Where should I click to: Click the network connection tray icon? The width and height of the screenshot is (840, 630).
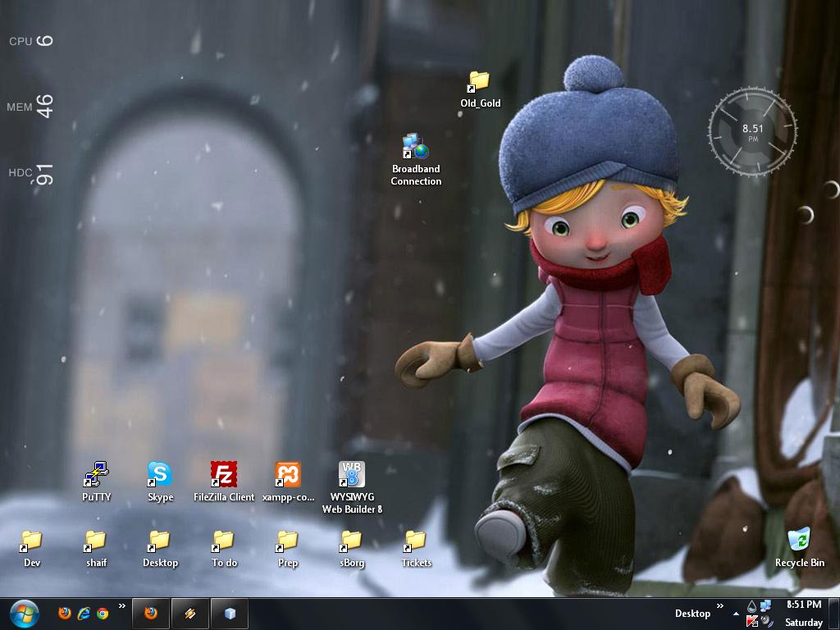(x=766, y=606)
